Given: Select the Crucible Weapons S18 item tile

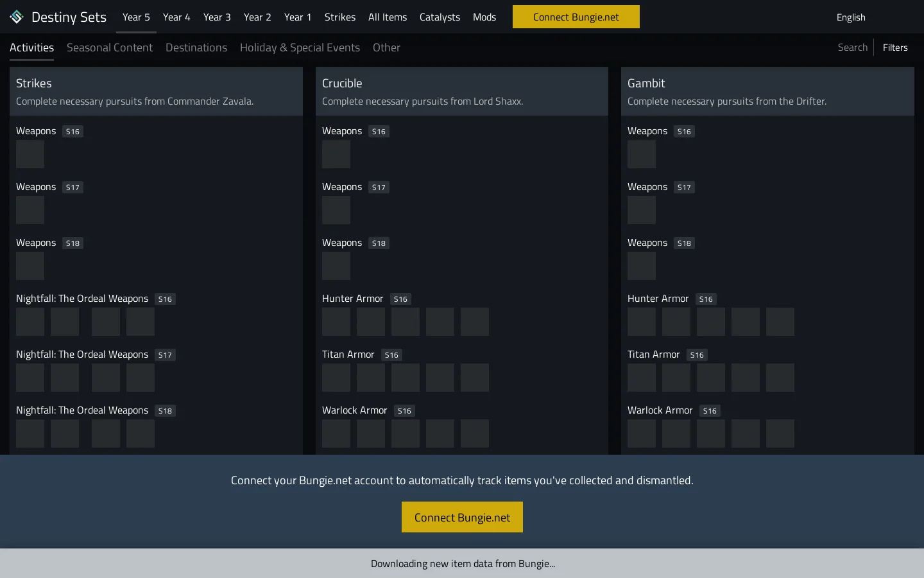Looking at the screenshot, I should click(x=336, y=266).
